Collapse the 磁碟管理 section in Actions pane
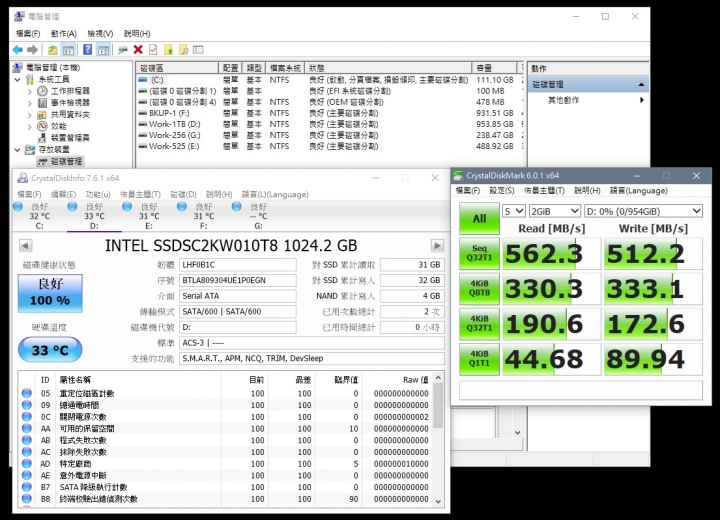 [641, 85]
